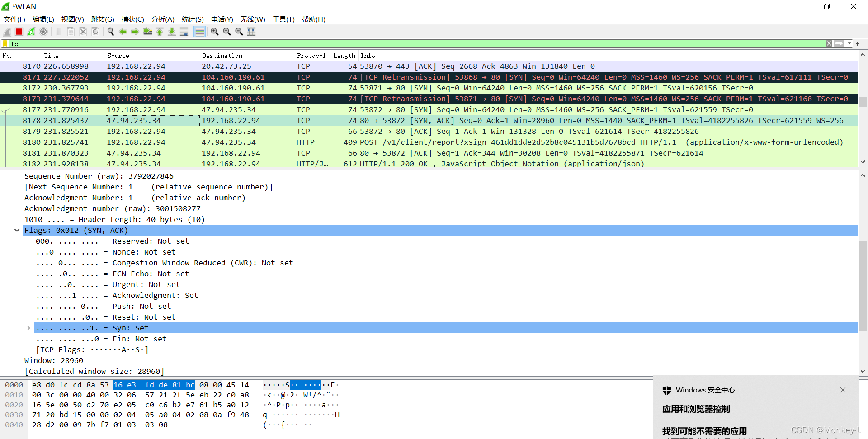The width and height of the screenshot is (868, 439).
Task: Dismiss Windows 安全中心 notification
Action: pyautogui.click(x=843, y=390)
